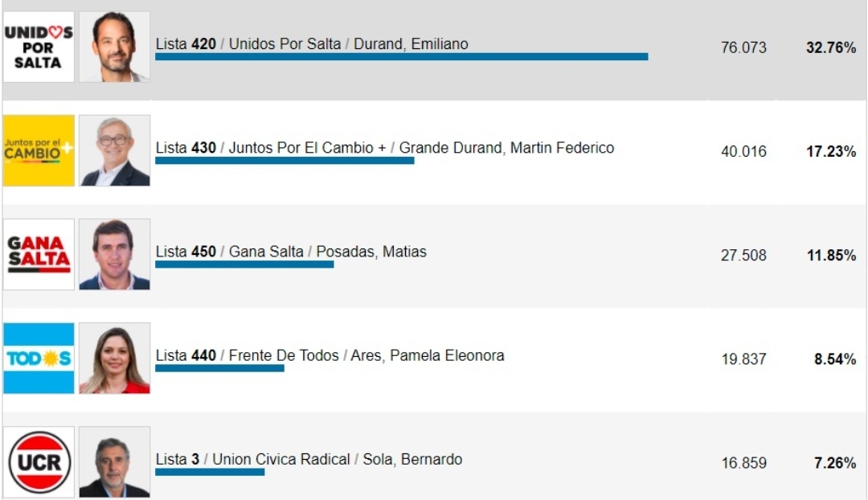Image resolution: width=868 pixels, height=500 pixels.
Task: Click the Lista 420 blue result bar
Action: 401,56
